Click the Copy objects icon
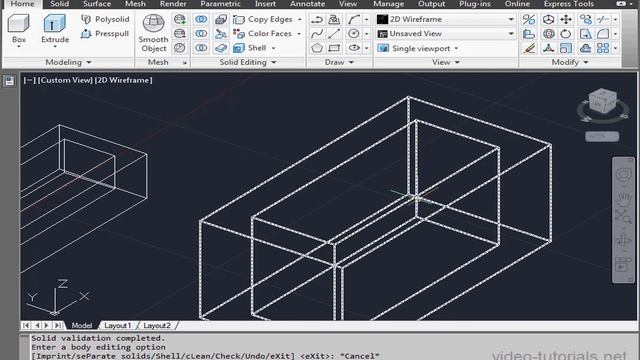The height and width of the screenshot is (360, 640). point(585,19)
